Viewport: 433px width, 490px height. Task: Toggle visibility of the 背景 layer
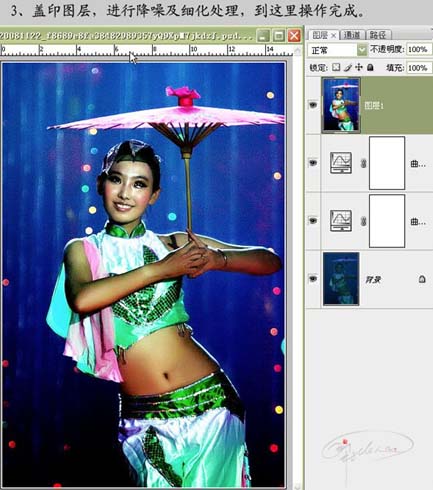coord(313,278)
